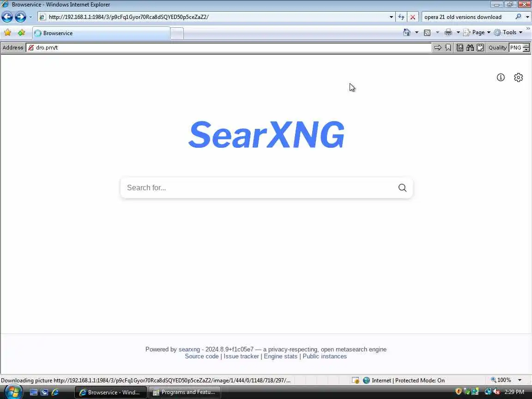Click the 'Downloading picture' status bar text
532x399 pixels.
146,381
